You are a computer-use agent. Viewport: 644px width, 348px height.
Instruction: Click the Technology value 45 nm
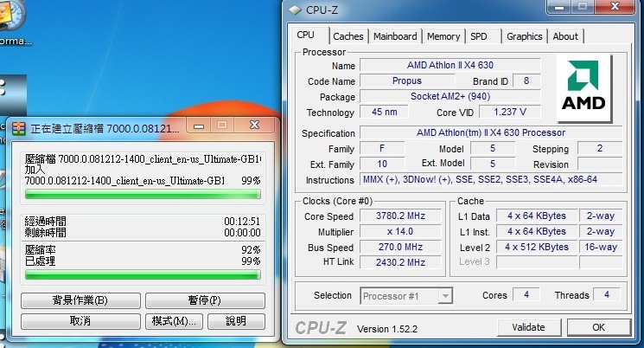pyautogui.click(x=384, y=112)
